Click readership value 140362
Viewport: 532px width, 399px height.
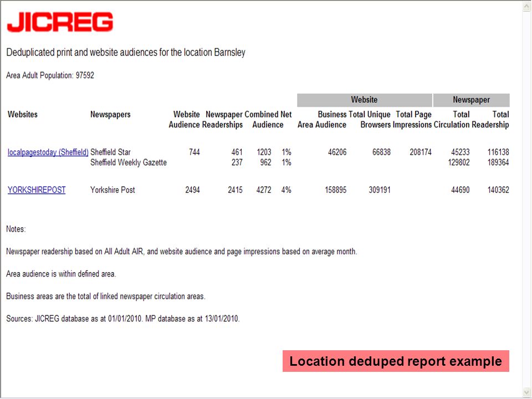(498, 190)
